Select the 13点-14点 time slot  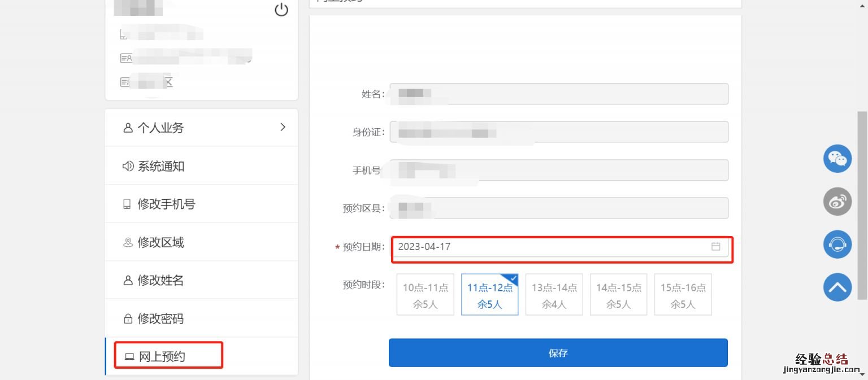pyautogui.click(x=554, y=294)
